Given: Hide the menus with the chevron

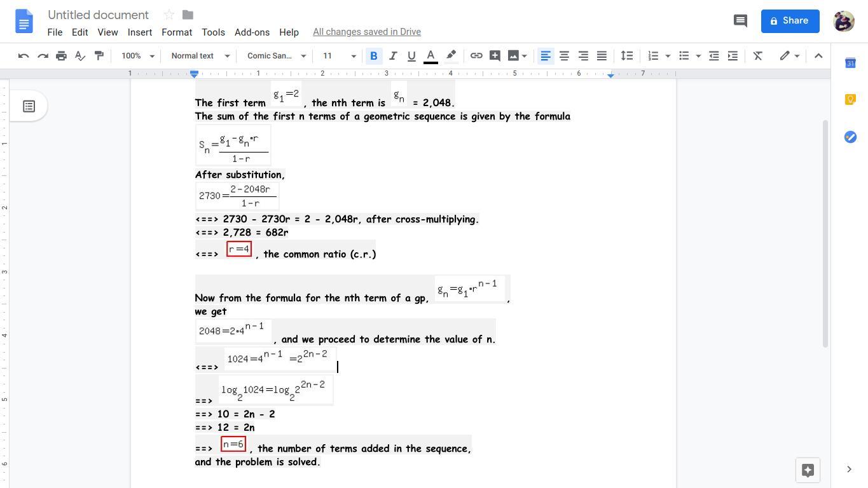Looking at the screenshot, I should pyautogui.click(x=818, y=56).
